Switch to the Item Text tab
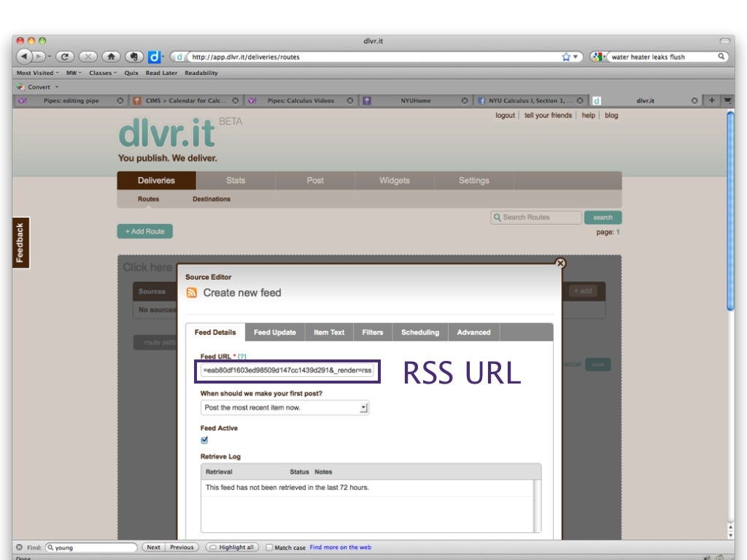Viewport: 747px width, 560px height. click(329, 332)
